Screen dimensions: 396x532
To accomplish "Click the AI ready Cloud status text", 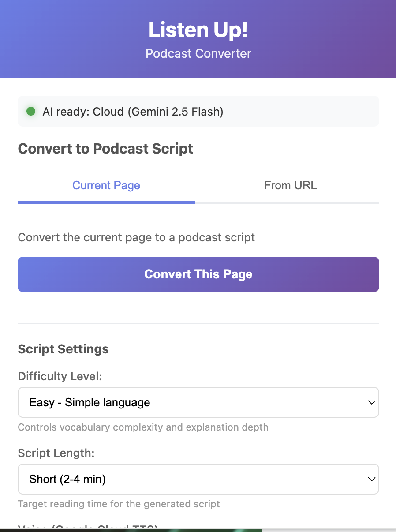I will point(133,112).
